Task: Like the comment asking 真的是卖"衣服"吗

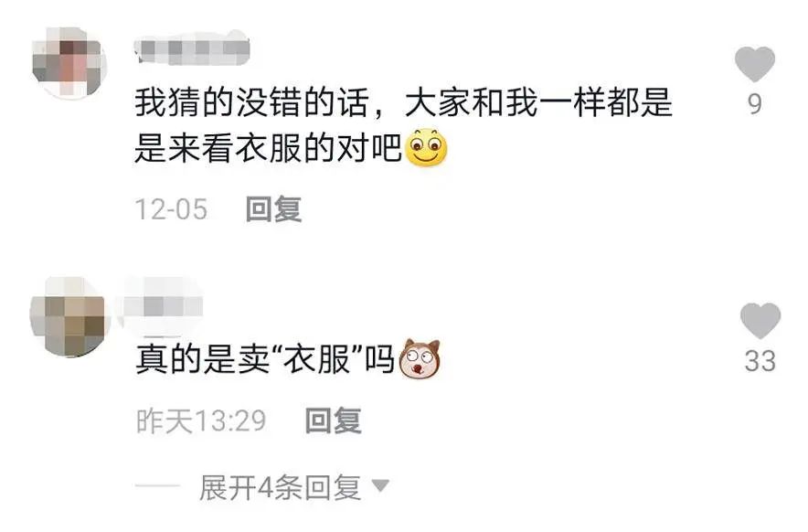Action: click(x=760, y=320)
